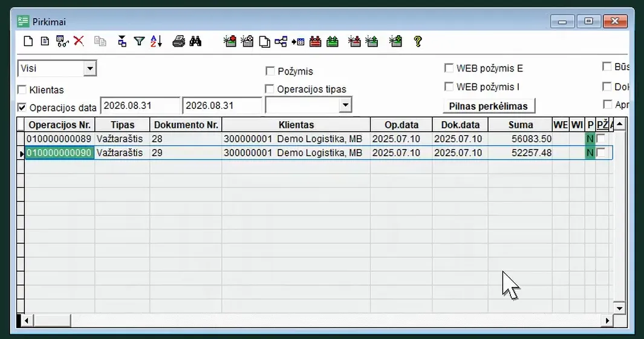Click the stacked pages duplicate icon
644x339 pixels.
coord(264,42)
